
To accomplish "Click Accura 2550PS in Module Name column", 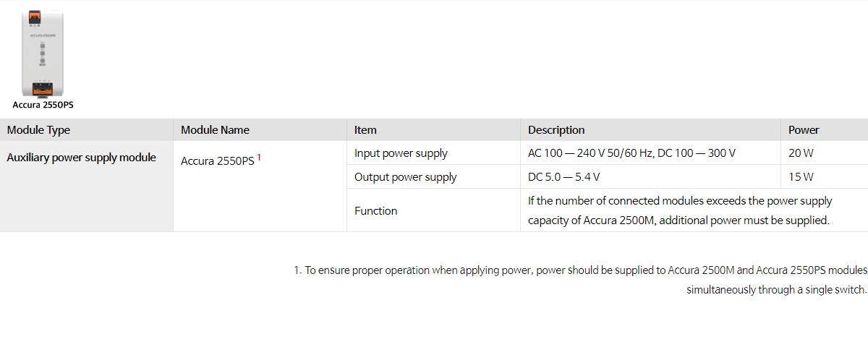I will coord(217,161).
